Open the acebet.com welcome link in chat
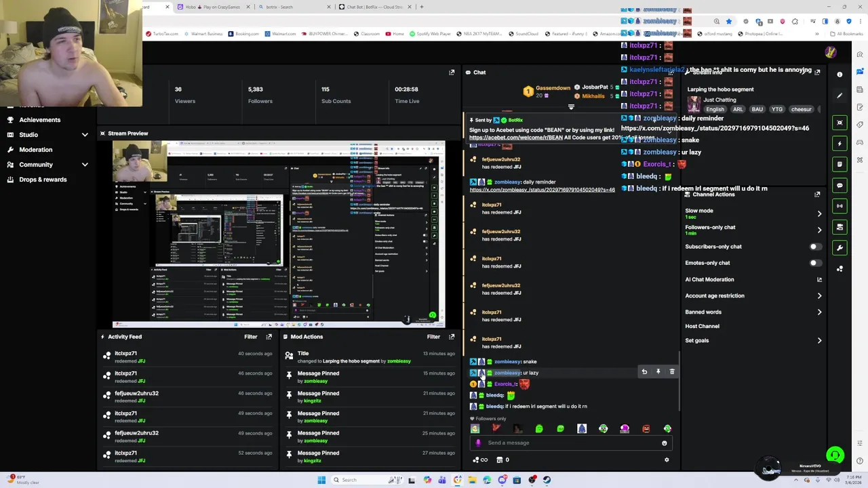The height and width of the screenshot is (488, 868). click(x=516, y=138)
